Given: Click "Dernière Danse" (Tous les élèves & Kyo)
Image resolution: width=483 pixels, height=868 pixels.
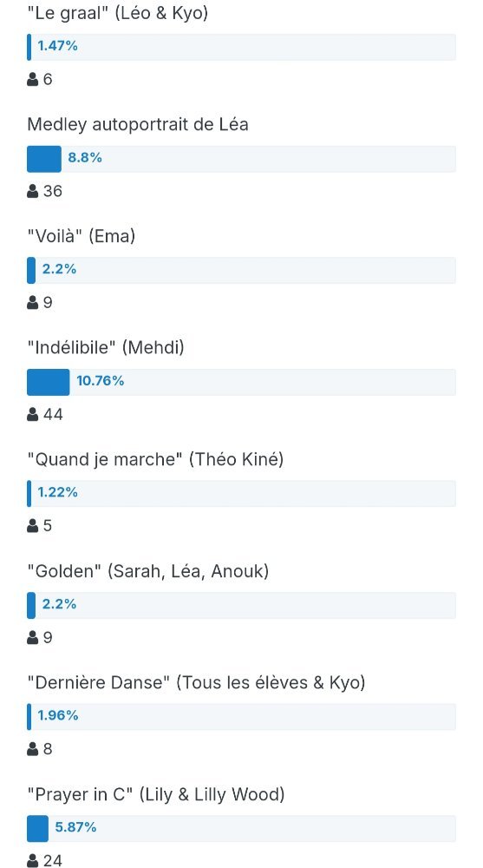Looking at the screenshot, I should pos(197,682).
